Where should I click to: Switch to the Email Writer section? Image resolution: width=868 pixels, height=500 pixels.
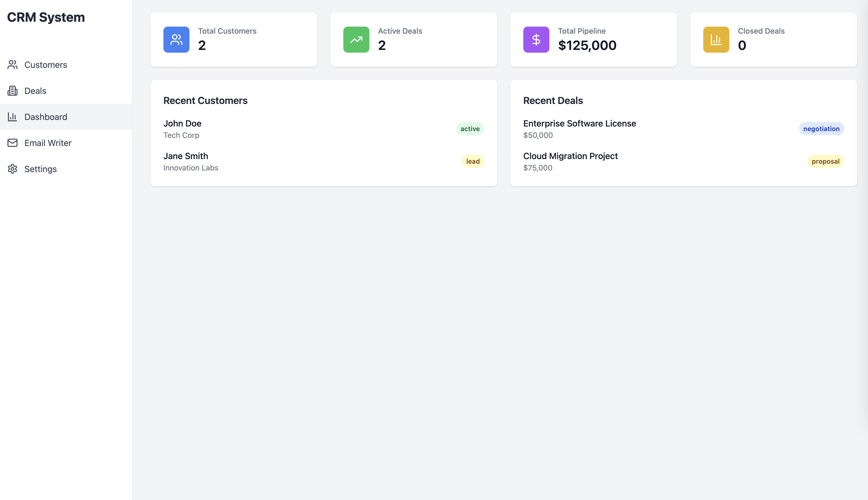tap(48, 143)
